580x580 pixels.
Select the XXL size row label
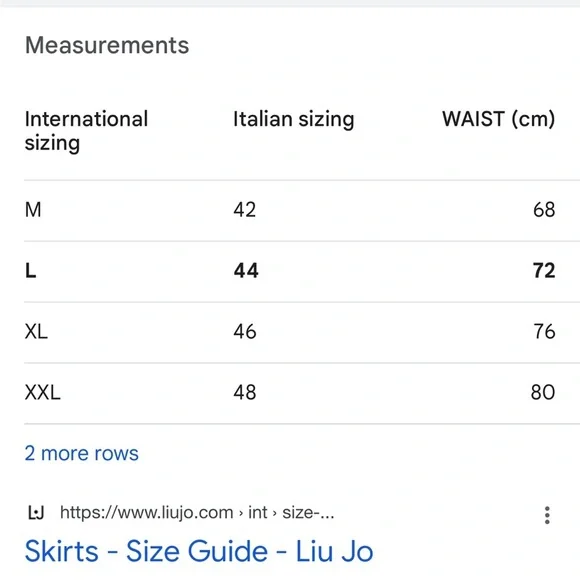[x=43, y=392]
